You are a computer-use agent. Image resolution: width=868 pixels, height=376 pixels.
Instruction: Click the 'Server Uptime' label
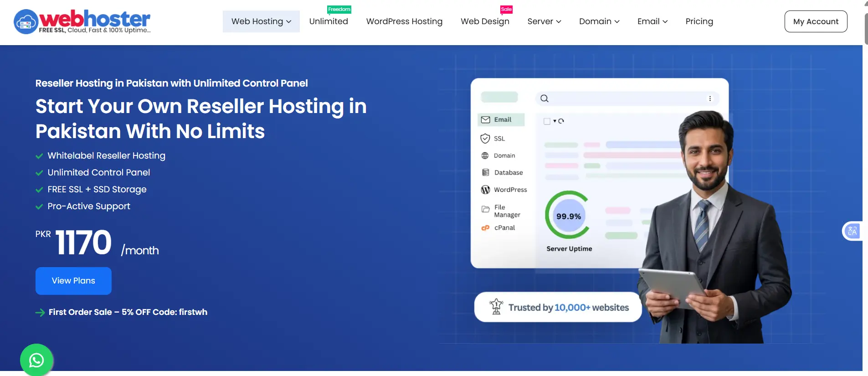[x=569, y=249]
